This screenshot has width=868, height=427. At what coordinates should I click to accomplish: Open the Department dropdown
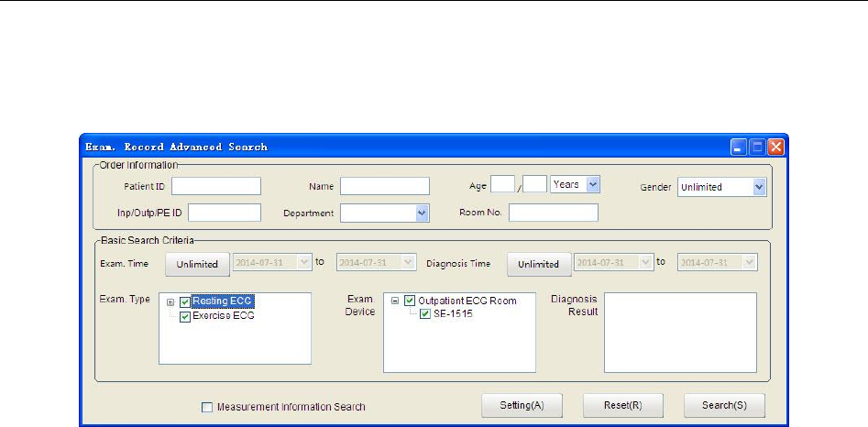(422, 213)
